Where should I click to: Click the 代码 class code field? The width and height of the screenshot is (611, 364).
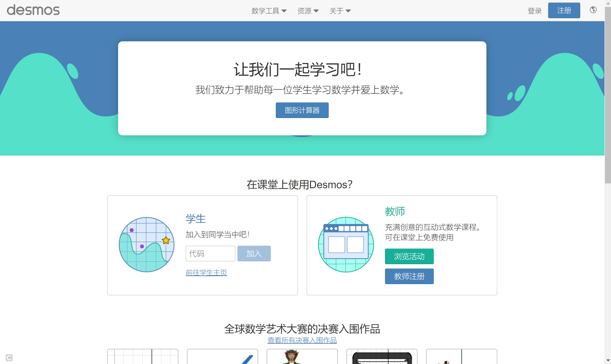point(210,253)
